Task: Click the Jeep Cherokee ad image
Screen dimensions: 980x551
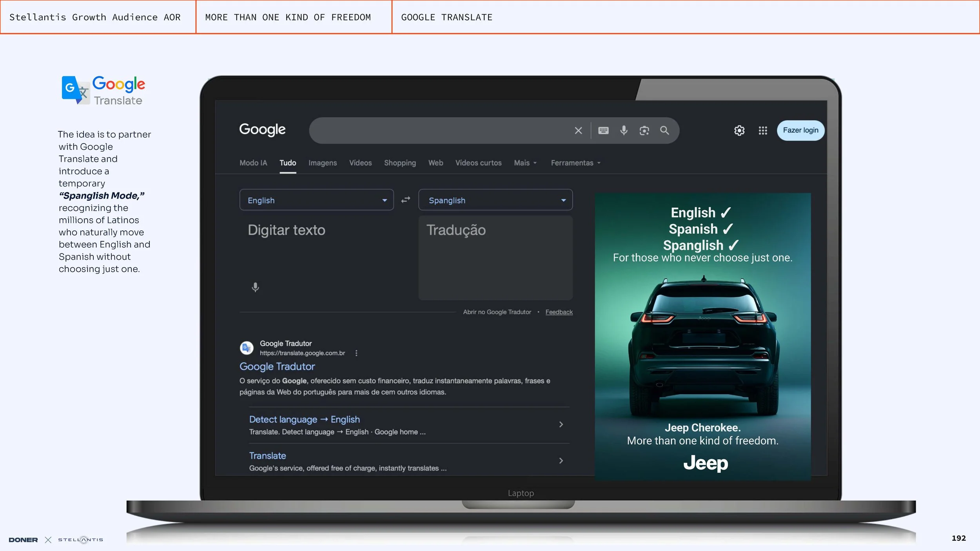Action: [703, 337]
